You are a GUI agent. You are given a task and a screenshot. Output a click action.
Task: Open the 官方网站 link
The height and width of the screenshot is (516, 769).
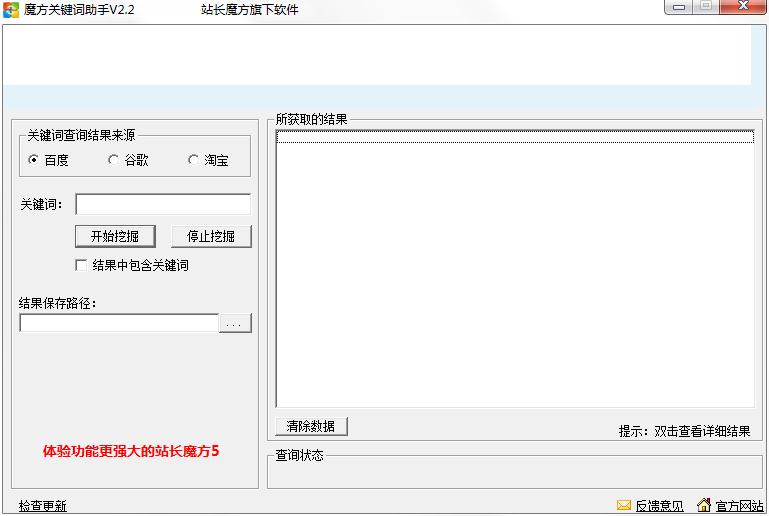pyautogui.click(x=740, y=506)
